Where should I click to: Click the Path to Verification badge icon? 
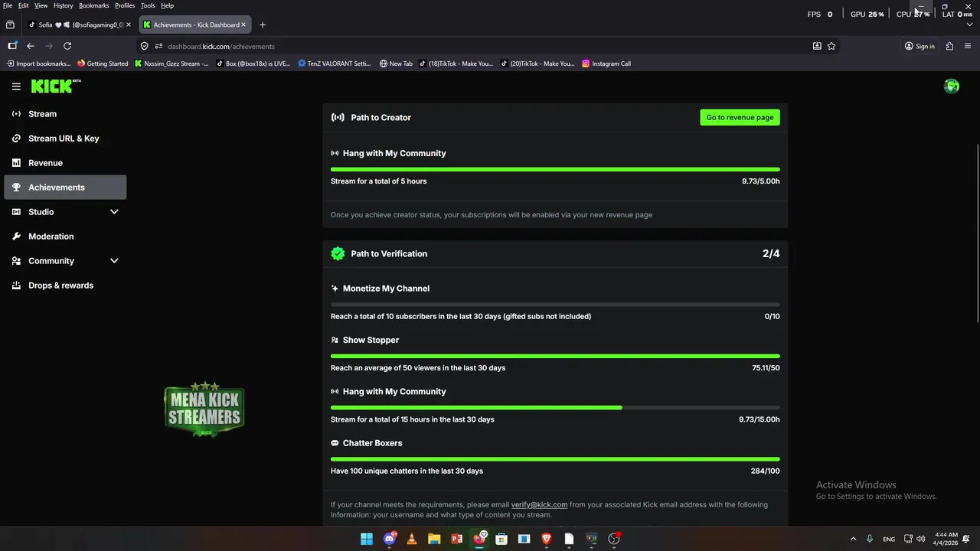click(338, 253)
